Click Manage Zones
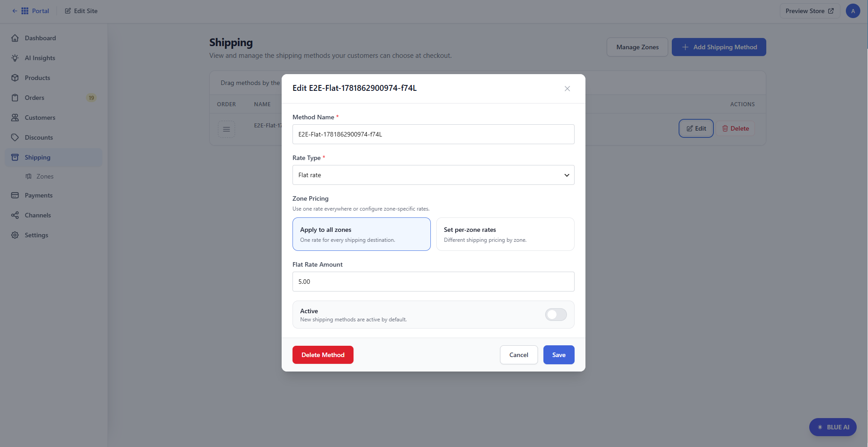This screenshot has width=868, height=447. click(x=637, y=47)
